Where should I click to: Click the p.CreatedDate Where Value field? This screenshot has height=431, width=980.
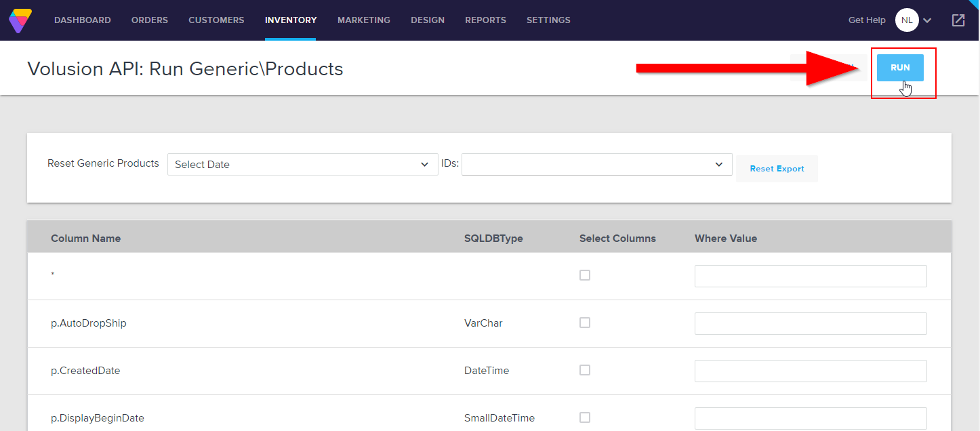pyautogui.click(x=811, y=371)
